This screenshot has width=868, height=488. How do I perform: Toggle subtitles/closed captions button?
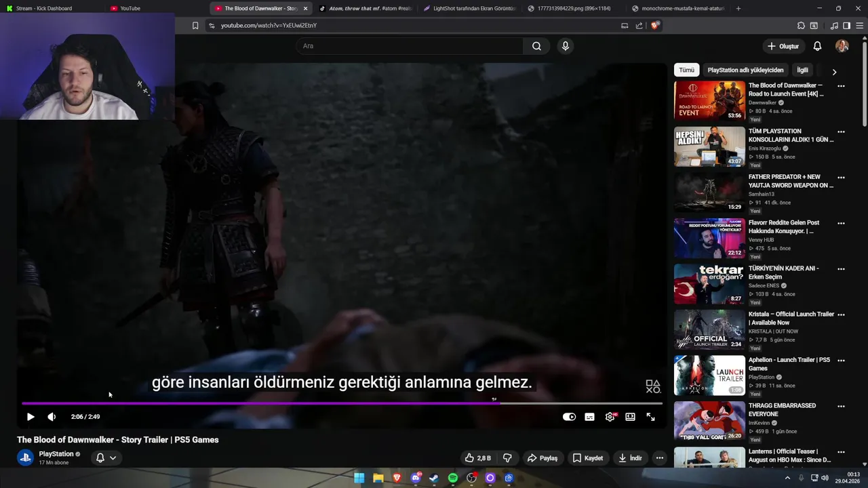589,417
